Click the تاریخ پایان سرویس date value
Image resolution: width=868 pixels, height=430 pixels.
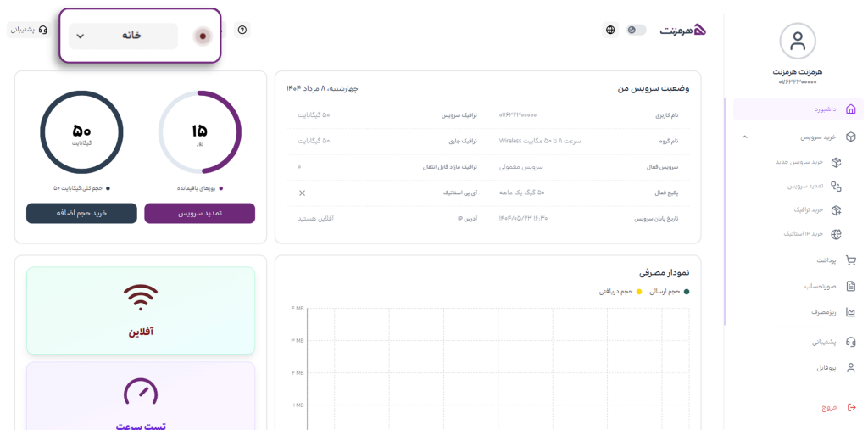click(x=523, y=218)
